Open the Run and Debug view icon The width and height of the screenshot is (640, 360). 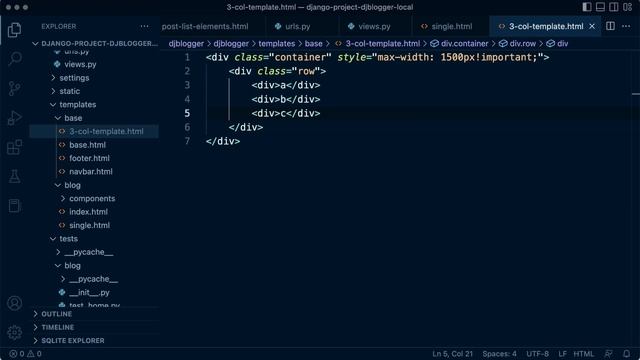14,118
